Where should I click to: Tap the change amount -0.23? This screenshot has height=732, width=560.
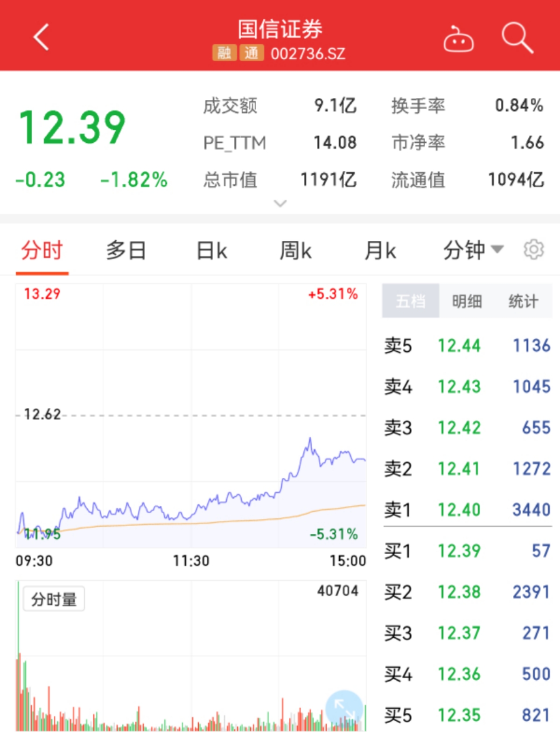(x=40, y=180)
